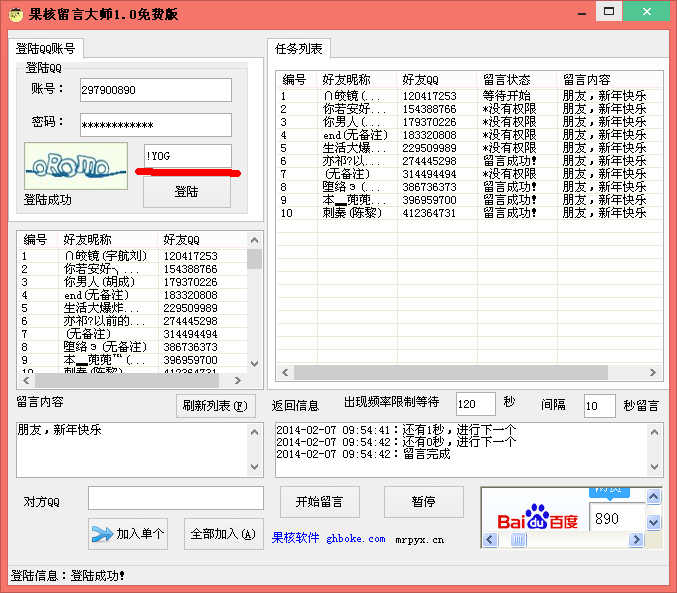Viewport: 677px width, 593px height.
Task: Select task row with QQ 274445298
Action: click(469, 161)
